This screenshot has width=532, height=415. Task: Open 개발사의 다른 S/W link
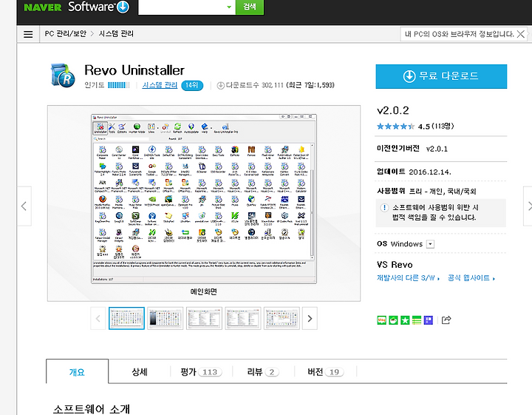point(408,278)
